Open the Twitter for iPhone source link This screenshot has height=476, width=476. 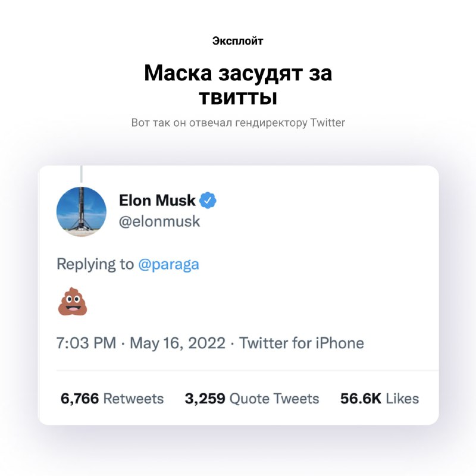(301, 343)
